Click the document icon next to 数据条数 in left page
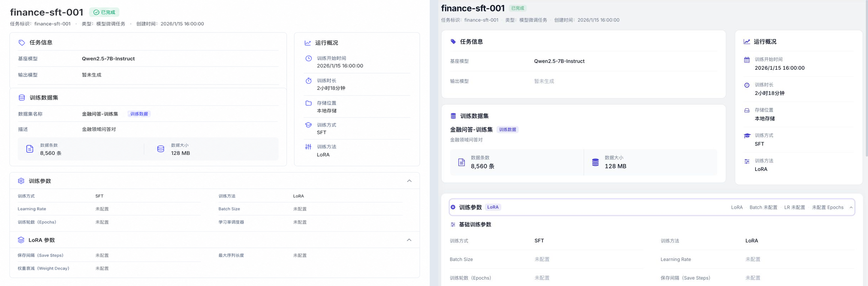Image resolution: width=868 pixels, height=286 pixels. [30, 149]
